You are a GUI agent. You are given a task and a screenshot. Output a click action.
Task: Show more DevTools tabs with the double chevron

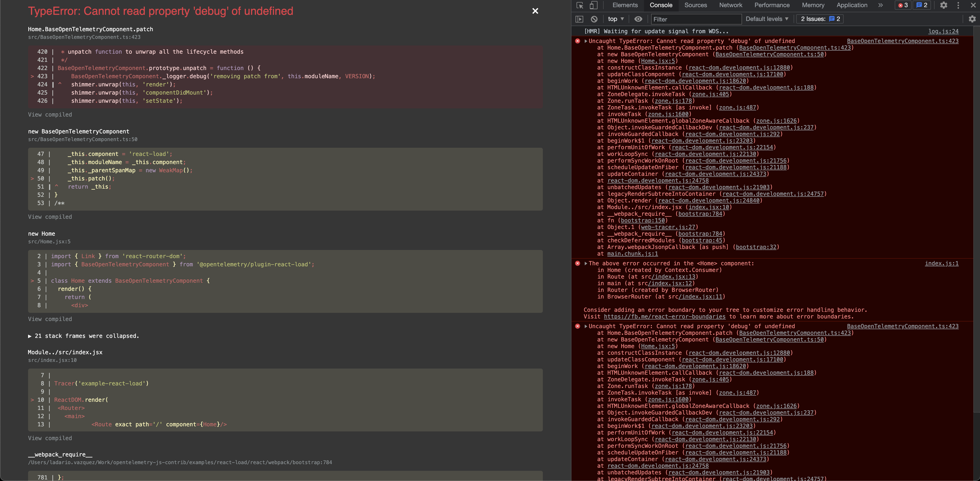880,5
